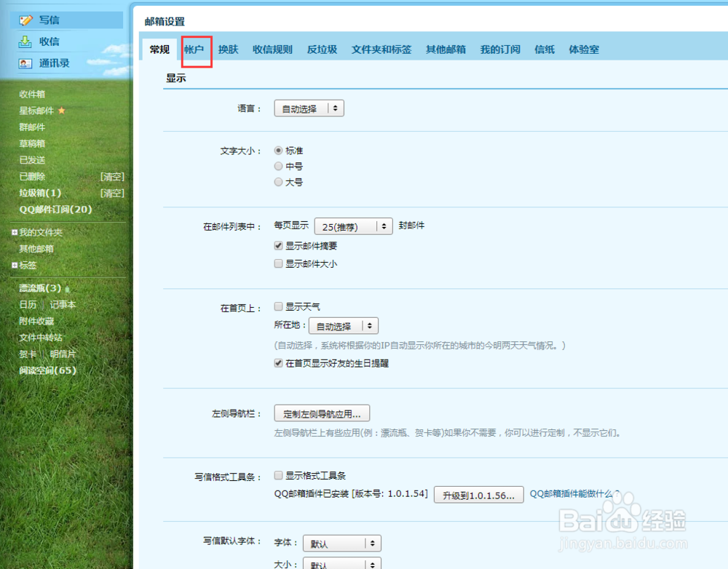Click the 收信 inbox icon
728x569 pixels.
[25, 41]
